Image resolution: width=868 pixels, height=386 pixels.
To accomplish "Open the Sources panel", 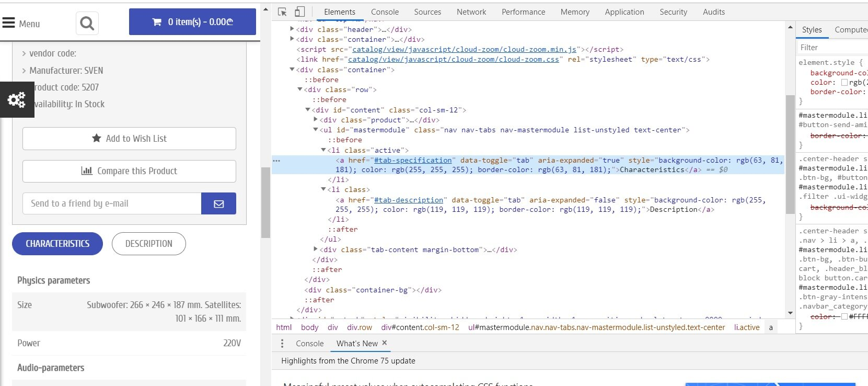I will 427,12.
